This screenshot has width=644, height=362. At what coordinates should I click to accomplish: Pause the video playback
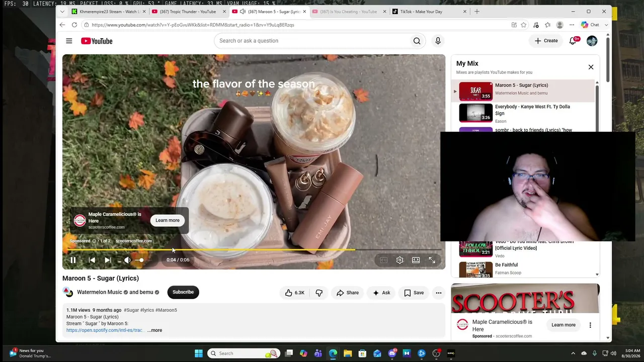point(73,260)
